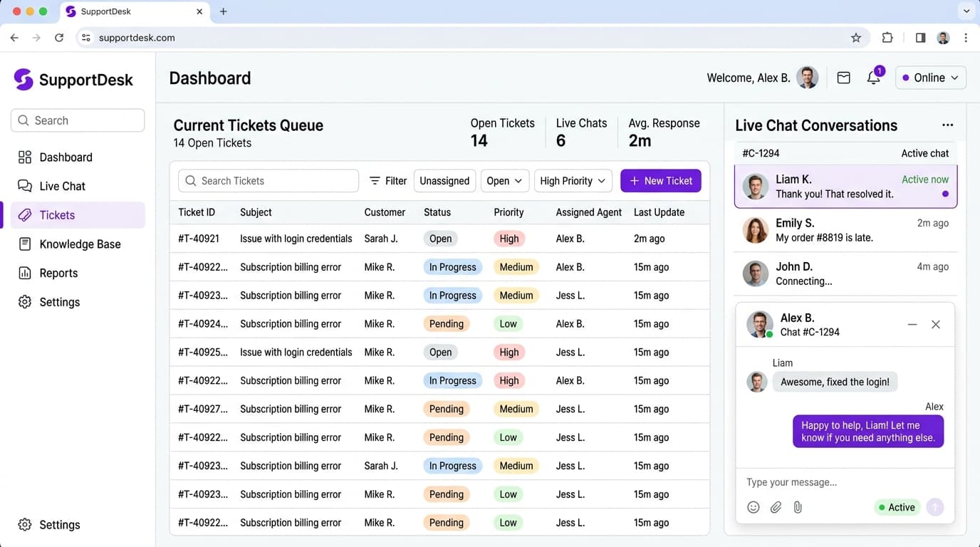Image resolution: width=980 pixels, height=547 pixels.
Task: Open browser three-dot menu
Action: [966, 38]
